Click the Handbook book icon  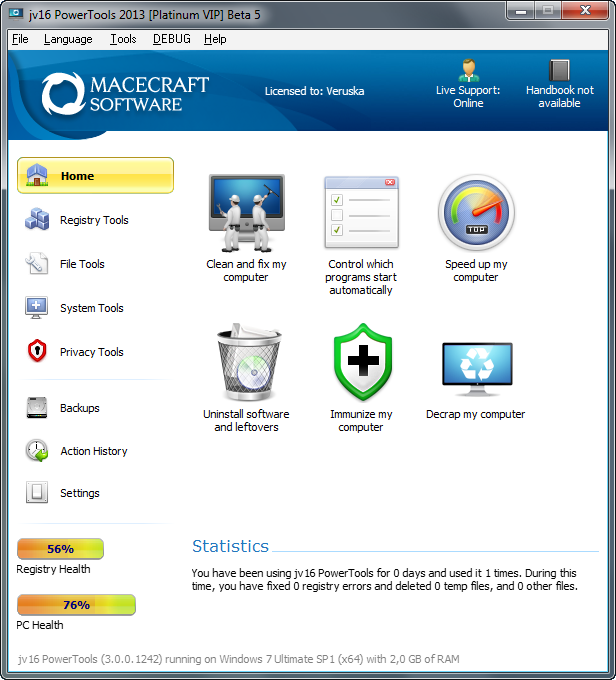[559, 70]
